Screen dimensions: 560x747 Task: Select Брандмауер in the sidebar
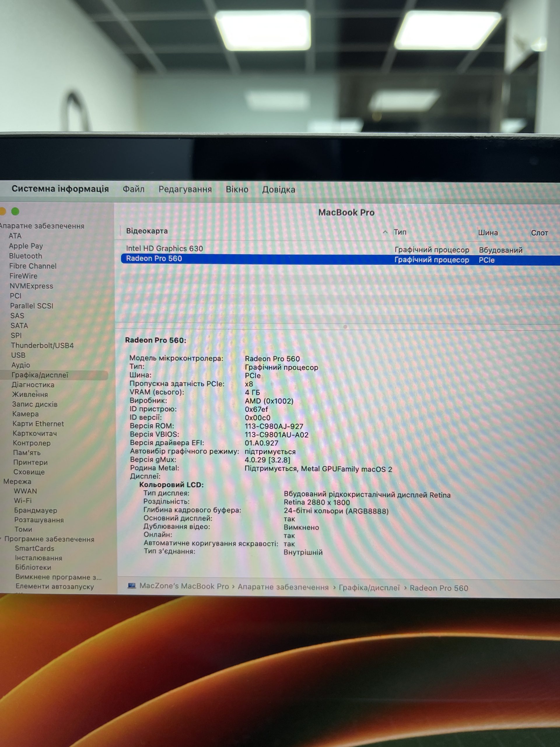click(x=36, y=510)
